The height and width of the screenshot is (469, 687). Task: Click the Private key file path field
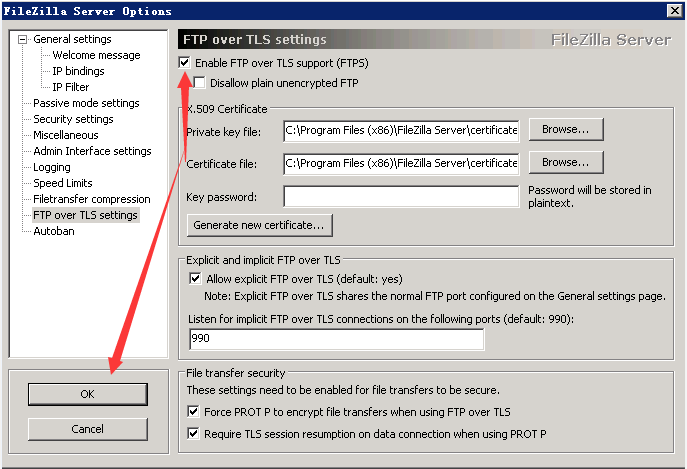point(401,131)
